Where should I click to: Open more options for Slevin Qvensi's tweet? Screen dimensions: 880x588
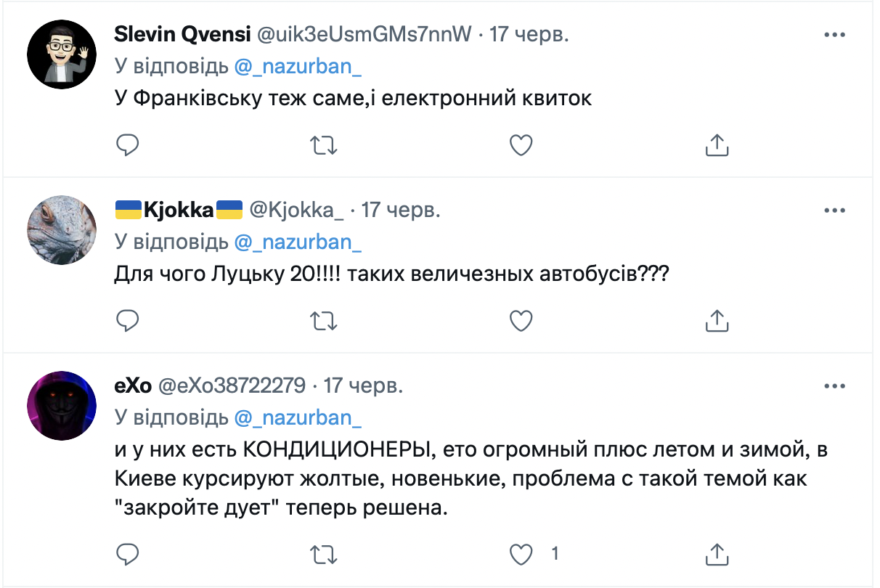pyautogui.click(x=834, y=35)
